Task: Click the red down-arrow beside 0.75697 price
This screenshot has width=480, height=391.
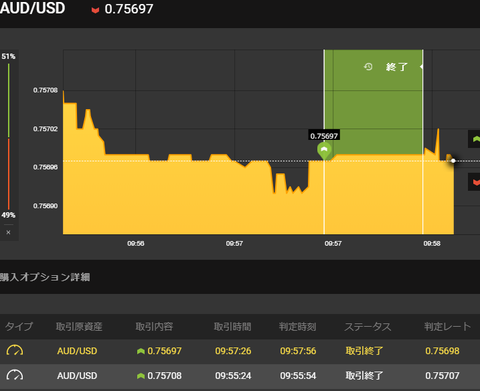Action: click(x=95, y=10)
